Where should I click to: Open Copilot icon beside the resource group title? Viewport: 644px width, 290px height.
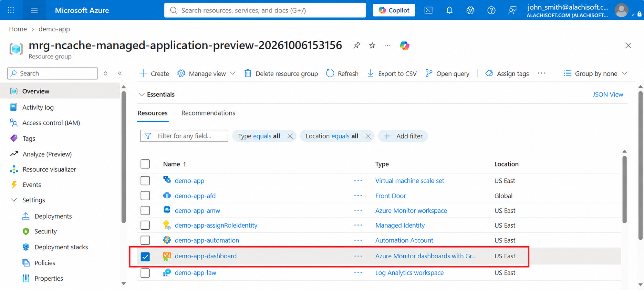[x=405, y=46]
